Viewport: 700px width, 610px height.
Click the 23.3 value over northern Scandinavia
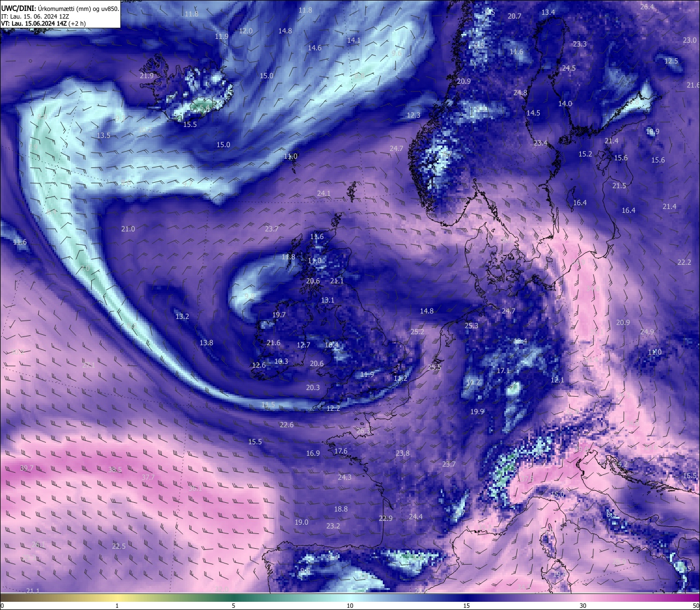click(x=580, y=44)
